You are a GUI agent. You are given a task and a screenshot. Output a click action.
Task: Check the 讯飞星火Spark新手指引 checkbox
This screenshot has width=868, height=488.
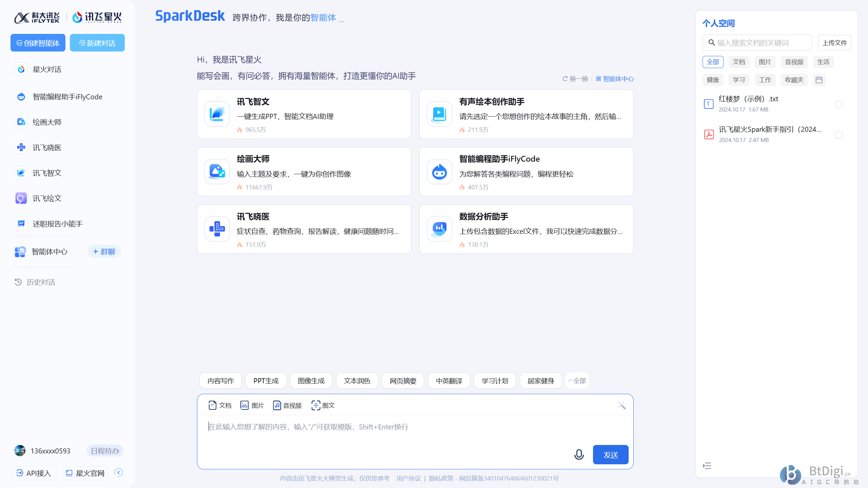[x=839, y=135]
